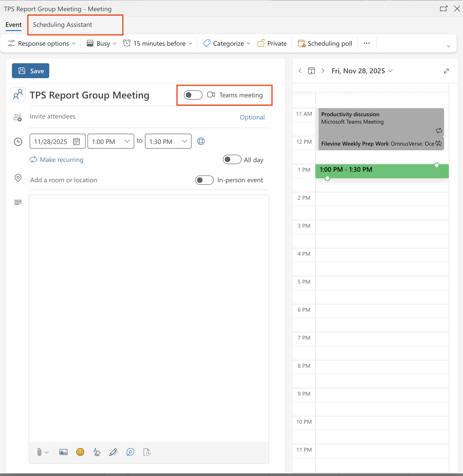Click the go to today calendar icon

tap(311, 71)
